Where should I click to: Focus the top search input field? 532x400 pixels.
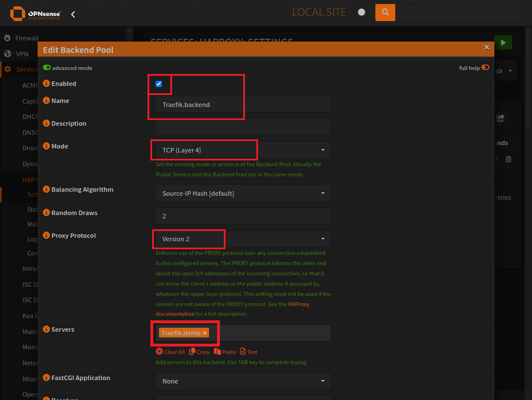(x=459, y=13)
